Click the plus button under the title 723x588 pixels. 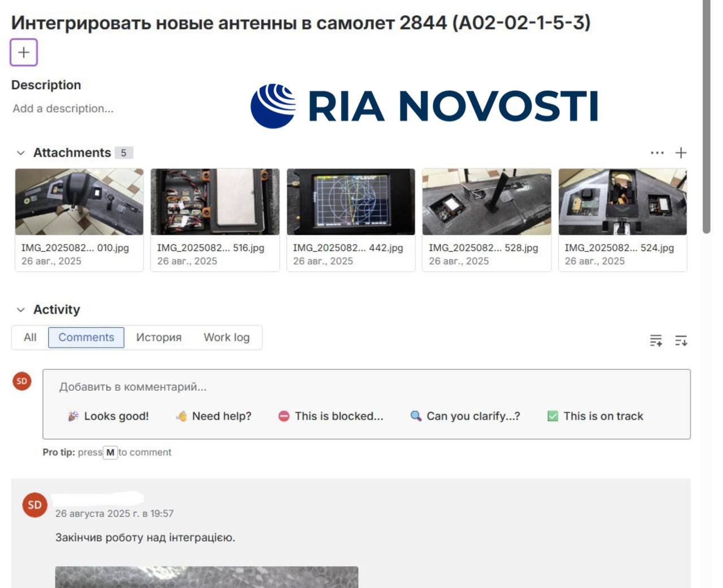(x=24, y=53)
